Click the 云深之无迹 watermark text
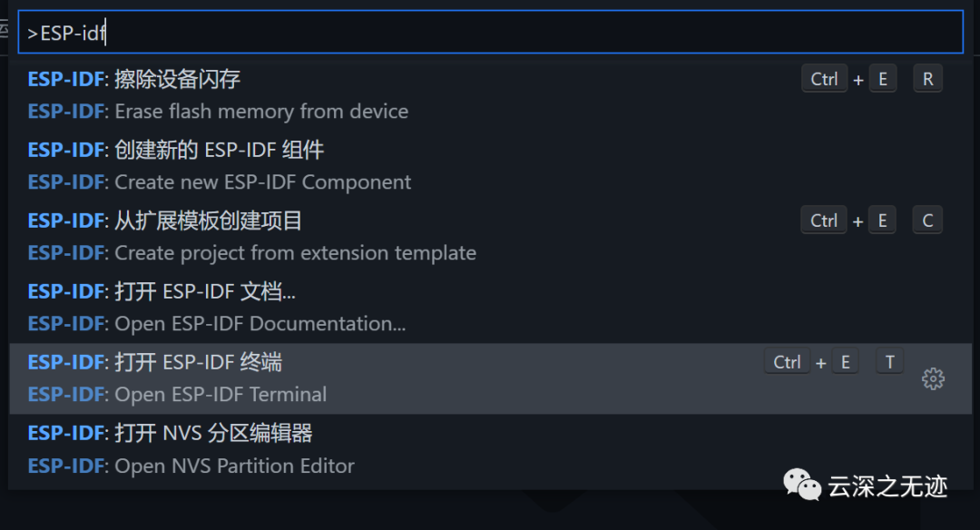 (x=887, y=486)
